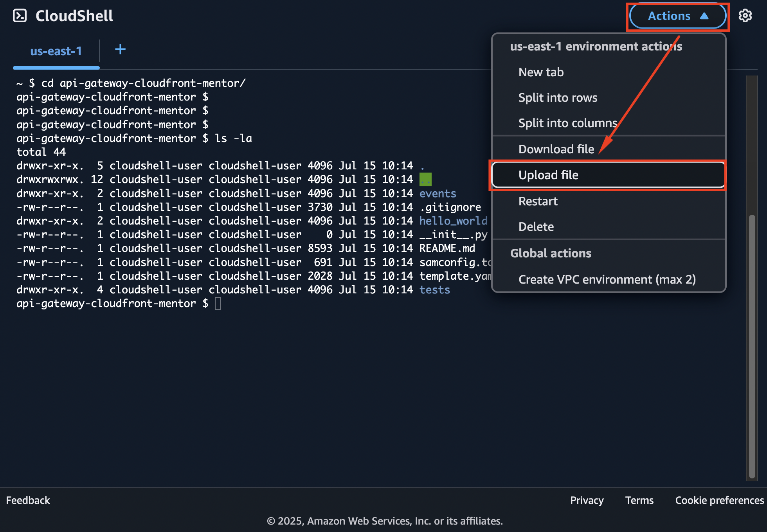Open the Terms link
The height and width of the screenshot is (532, 767).
(x=639, y=500)
